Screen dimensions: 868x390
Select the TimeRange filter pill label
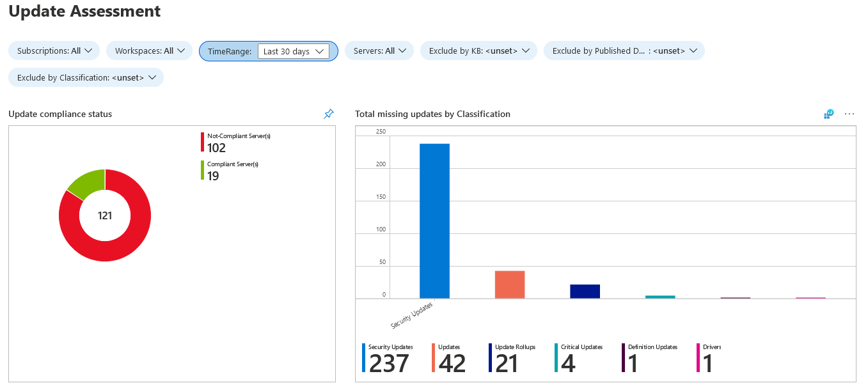pyautogui.click(x=230, y=51)
